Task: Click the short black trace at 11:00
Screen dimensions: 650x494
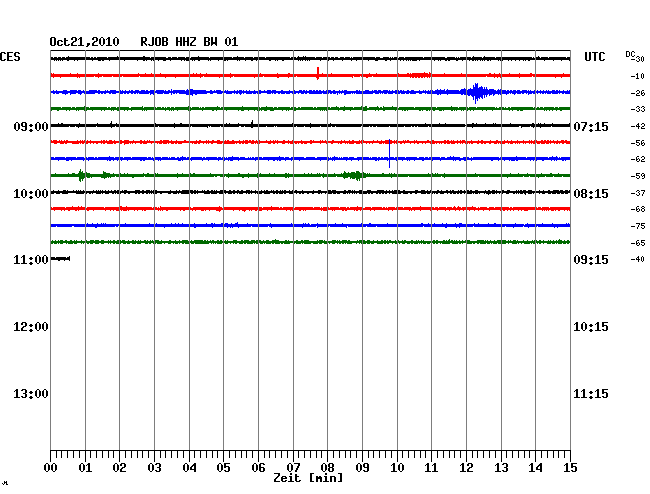Action: point(60,259)
